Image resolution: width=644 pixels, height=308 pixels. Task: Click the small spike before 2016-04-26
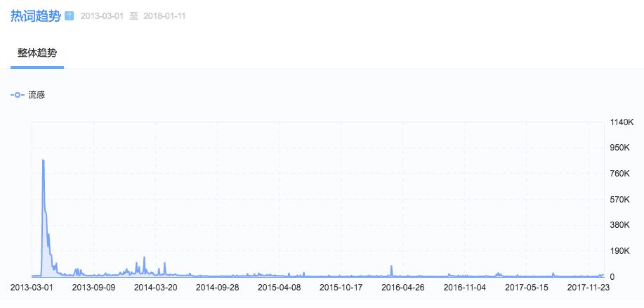391,267
